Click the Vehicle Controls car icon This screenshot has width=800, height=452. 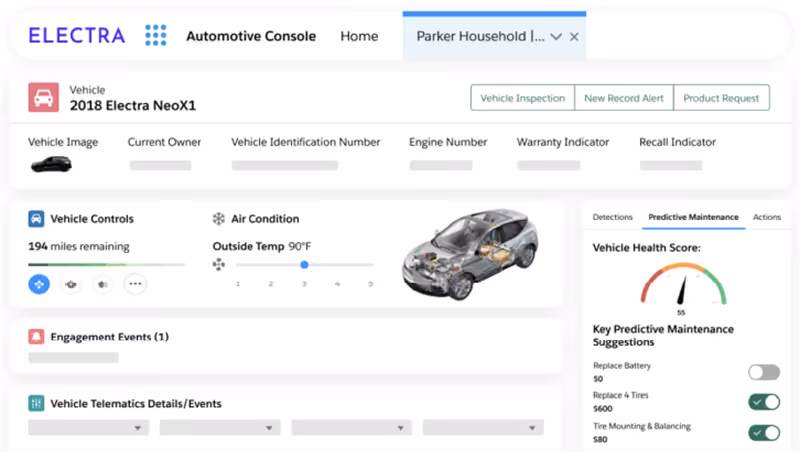click(x=36, y=219)
